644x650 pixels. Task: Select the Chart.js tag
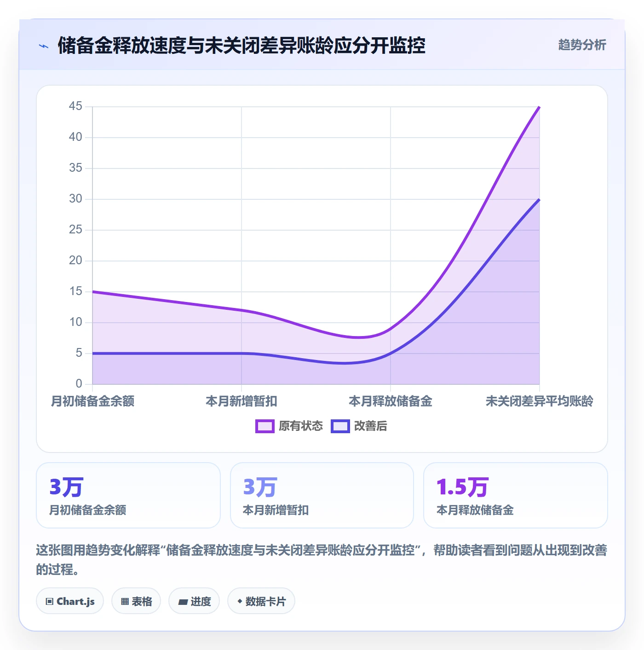click(x=70, y=601)
